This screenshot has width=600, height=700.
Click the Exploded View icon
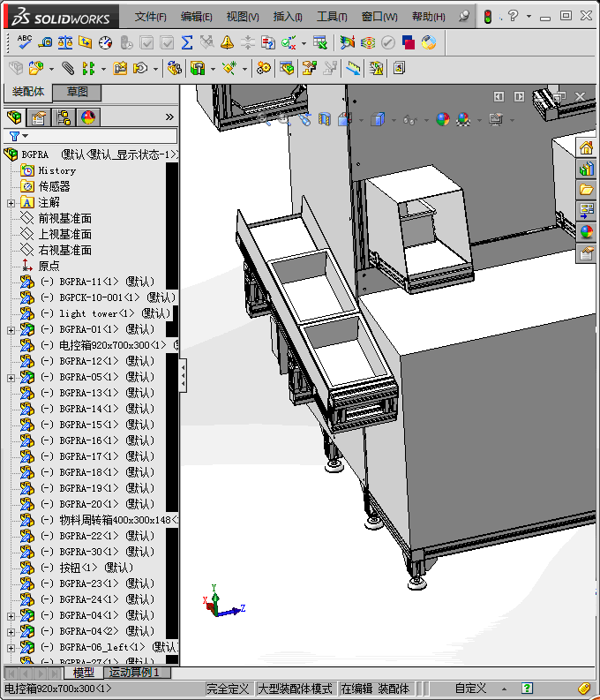click(x=309, y=68)
